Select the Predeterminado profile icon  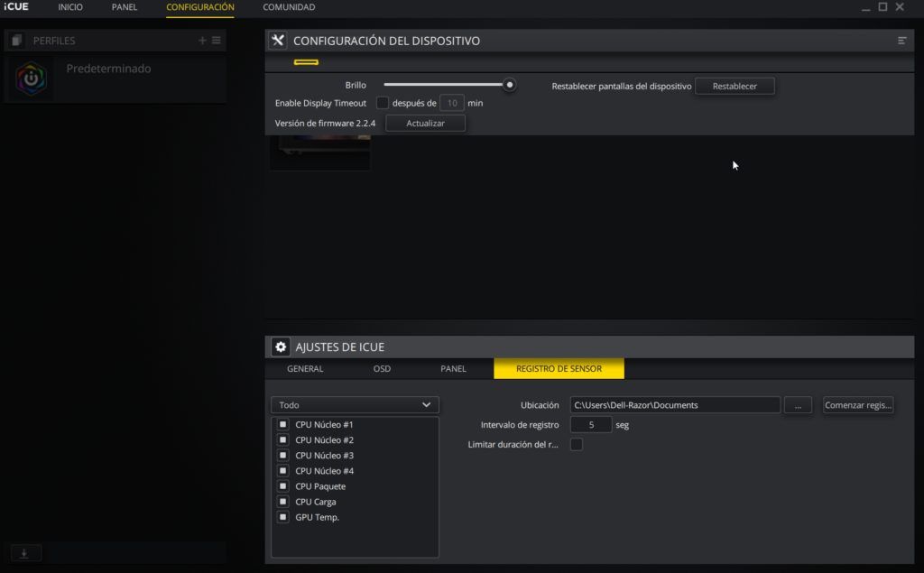[31, 78]
